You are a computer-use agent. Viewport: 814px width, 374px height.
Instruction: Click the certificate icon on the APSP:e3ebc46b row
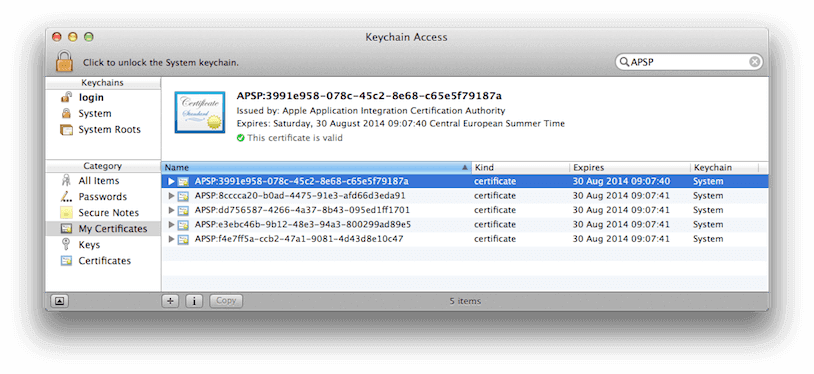point(183,225)
